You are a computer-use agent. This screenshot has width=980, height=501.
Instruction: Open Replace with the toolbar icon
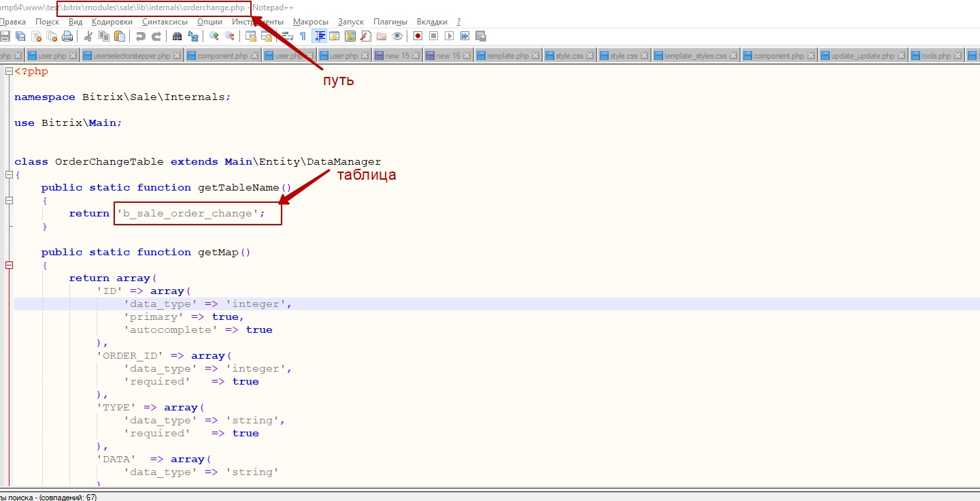(193, 36)
